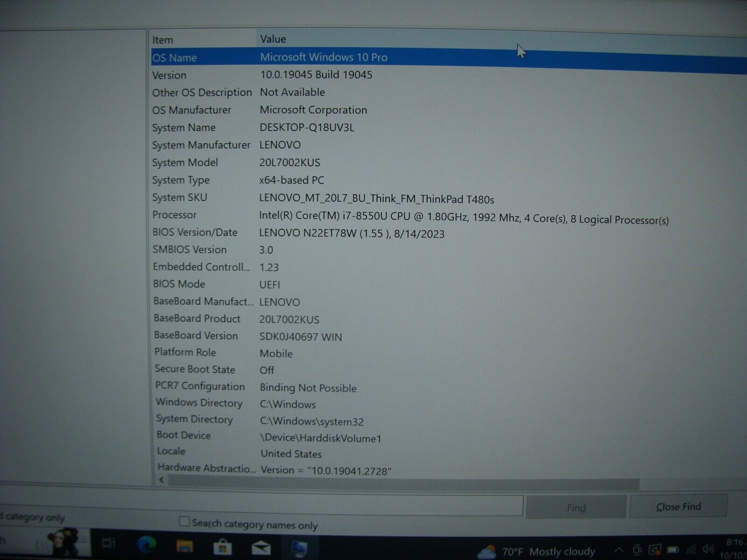Launch Microsoft Edge from the taskbar
This screenshot has width=747, height=560.
[147, 544]
